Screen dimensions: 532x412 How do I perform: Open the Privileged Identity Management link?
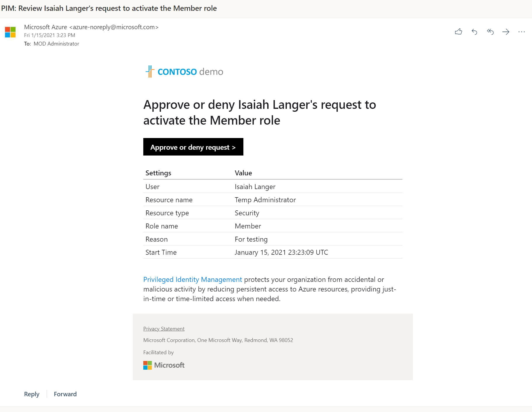click(193, 280)
